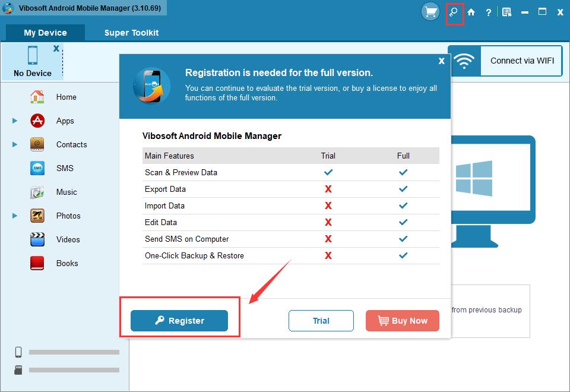Click the Home sidebar house icon
The height and width of the screenshot is (392, 570).
click(x=37, y=97)
